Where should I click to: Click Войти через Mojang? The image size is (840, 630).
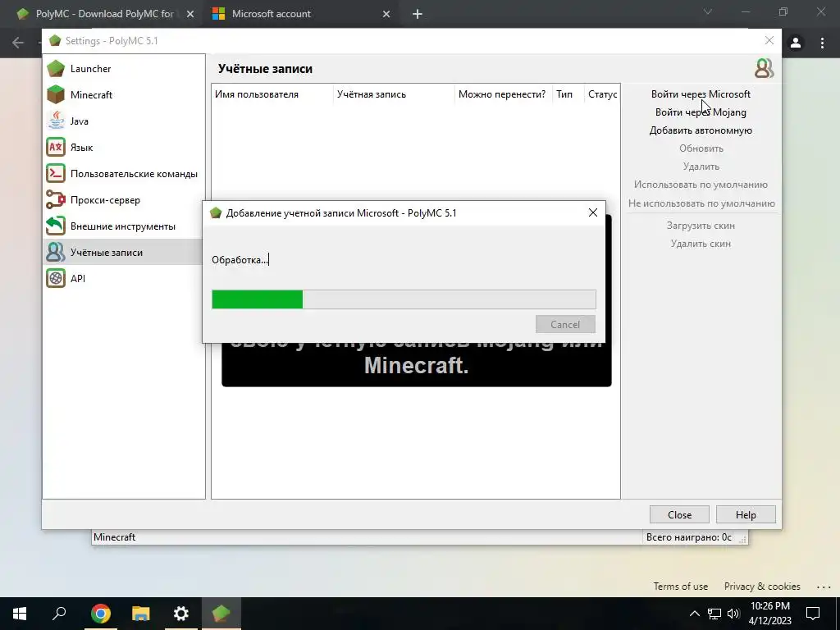701,112
